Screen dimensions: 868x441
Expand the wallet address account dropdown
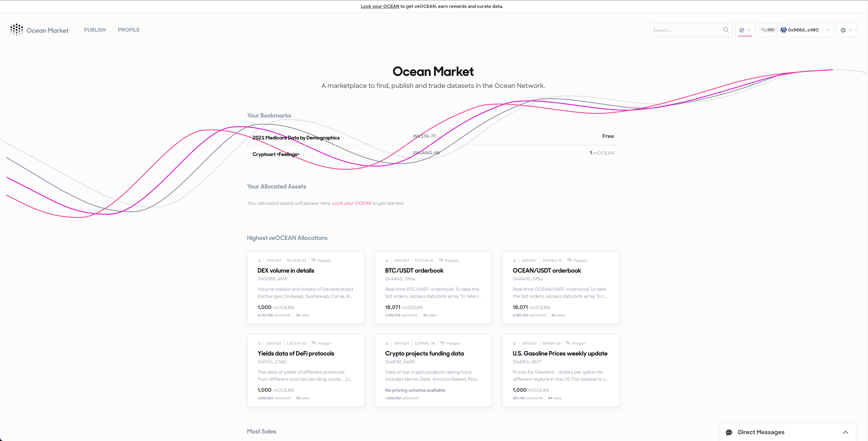(x=827, y=30)
